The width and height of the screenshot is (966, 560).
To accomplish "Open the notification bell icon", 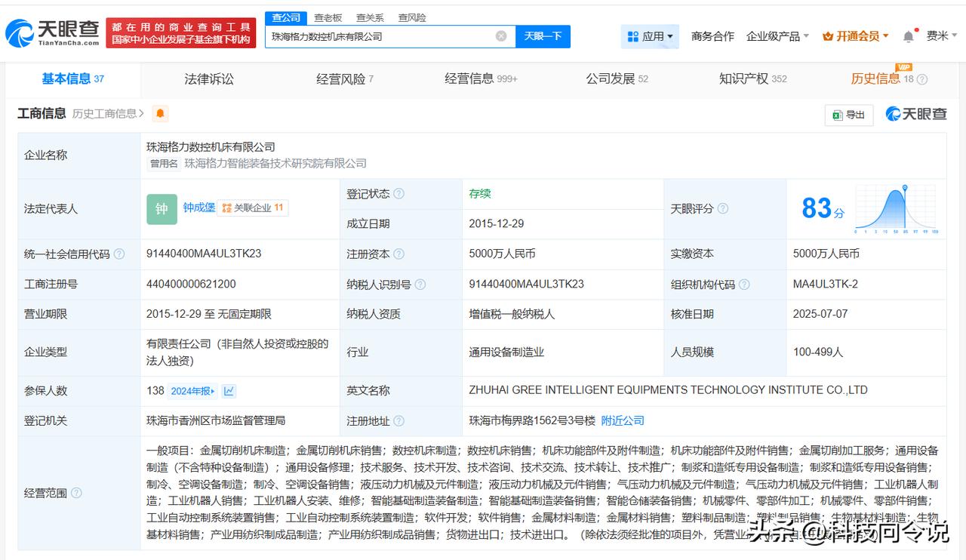I will pyautogui.click(x=909, y=36).
